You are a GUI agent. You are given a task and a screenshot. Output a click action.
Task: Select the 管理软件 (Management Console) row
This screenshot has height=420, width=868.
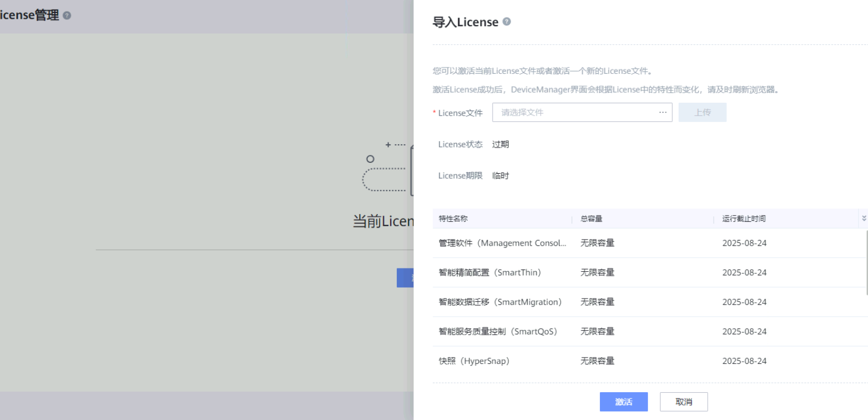tap(502, 243)
